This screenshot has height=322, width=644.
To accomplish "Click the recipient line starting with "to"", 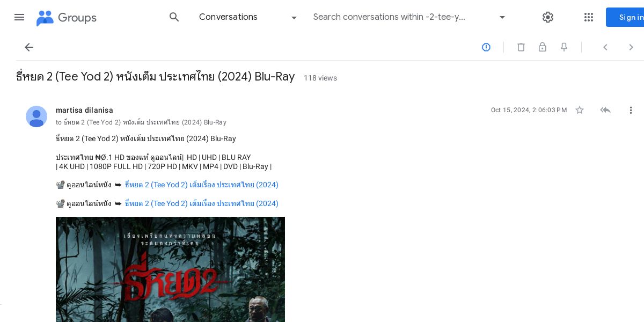I will 141,122.
